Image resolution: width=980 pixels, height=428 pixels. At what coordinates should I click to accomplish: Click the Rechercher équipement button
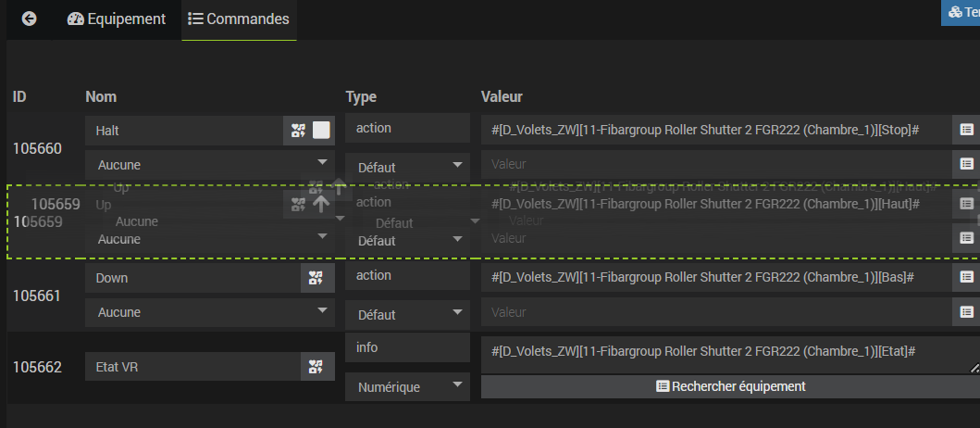[x=731, y=386]
